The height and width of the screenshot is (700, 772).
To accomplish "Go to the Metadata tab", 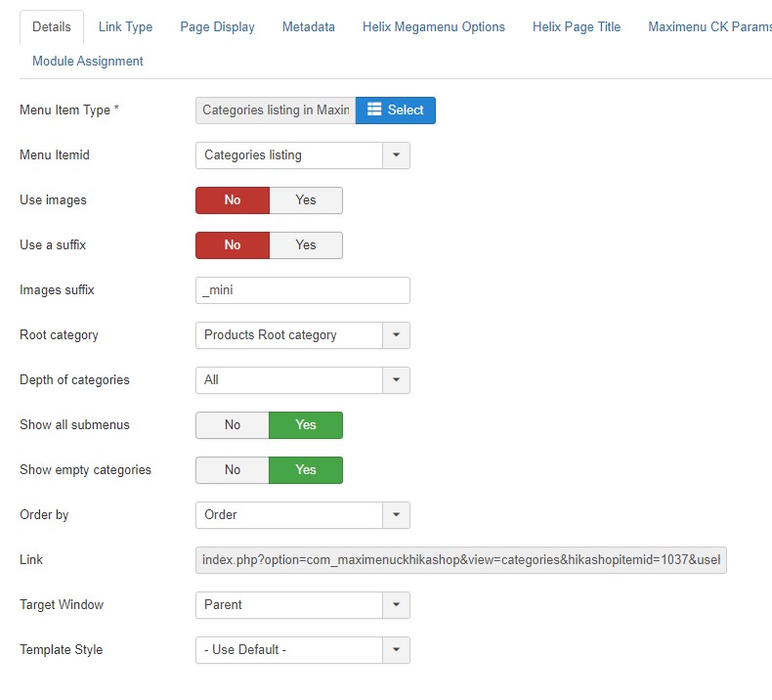I will [308, 27].
